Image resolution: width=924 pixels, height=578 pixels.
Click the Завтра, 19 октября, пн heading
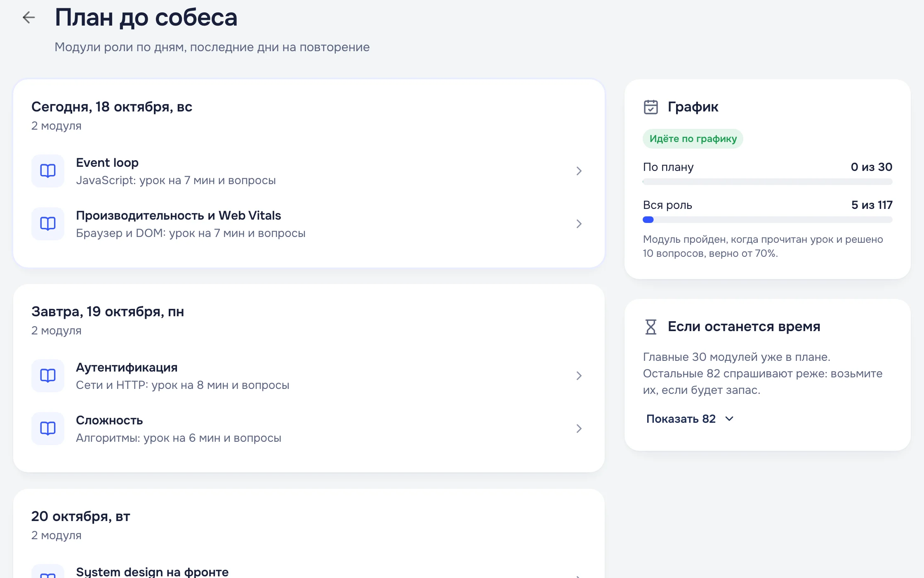pyautogui.click(x=108, y=312)
